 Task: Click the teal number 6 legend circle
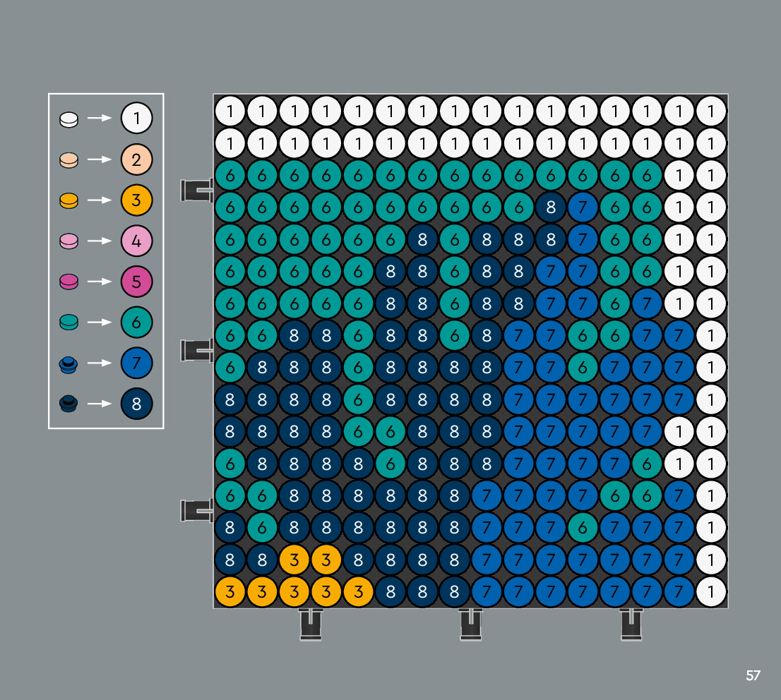tap(136, 322)
